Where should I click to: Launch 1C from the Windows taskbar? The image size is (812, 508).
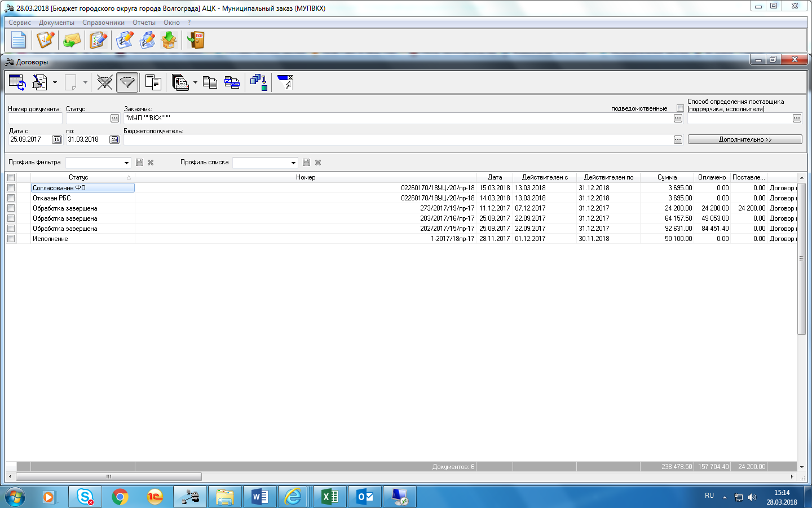[155, 497]
